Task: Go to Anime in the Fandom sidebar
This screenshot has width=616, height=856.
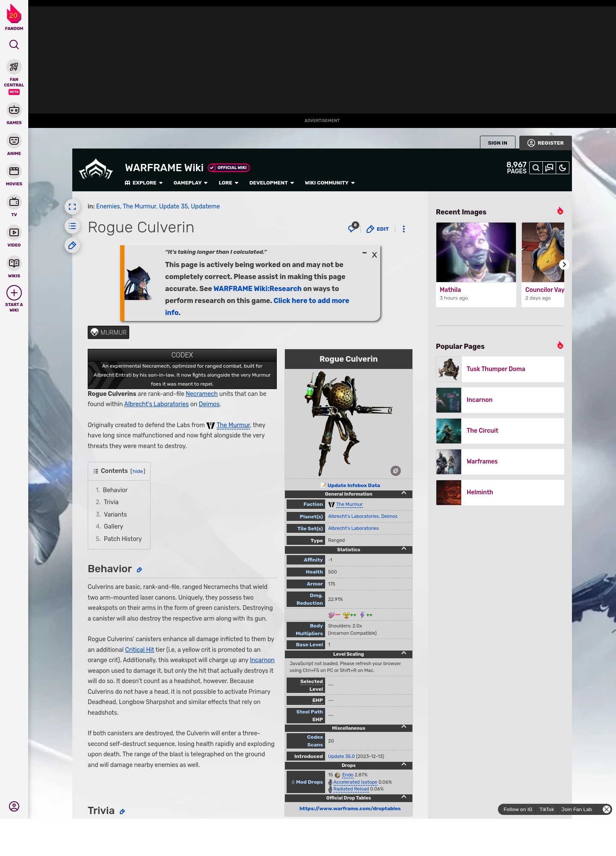Action: pyautogui.click(x=14, y=145)
